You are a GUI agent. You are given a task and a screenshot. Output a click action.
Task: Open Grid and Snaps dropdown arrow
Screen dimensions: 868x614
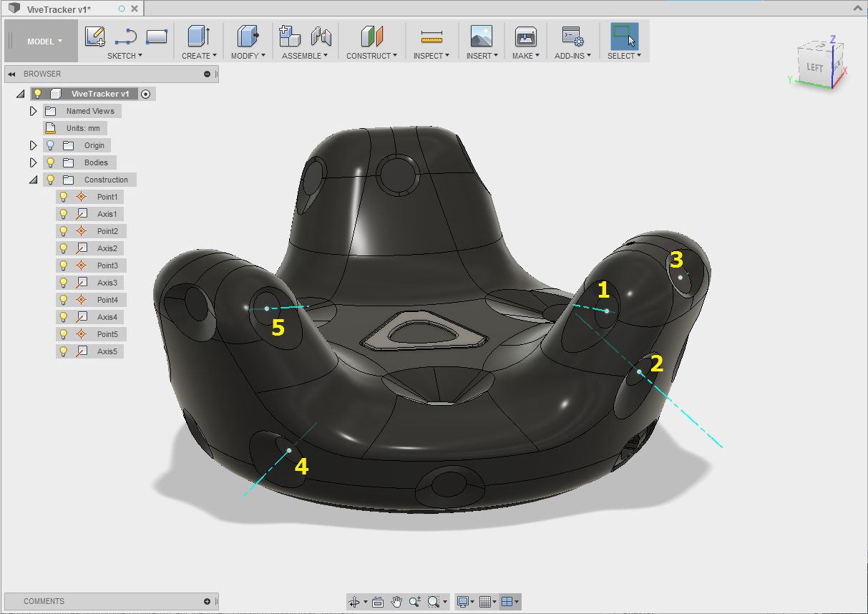coord(494,603)
